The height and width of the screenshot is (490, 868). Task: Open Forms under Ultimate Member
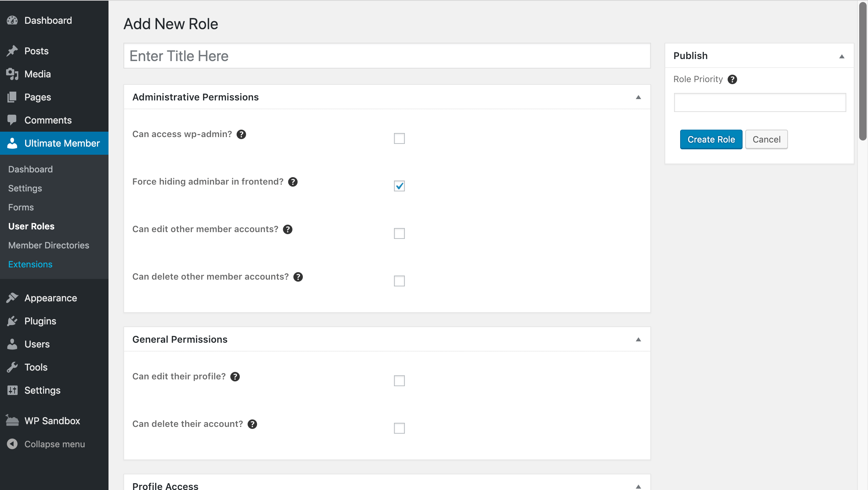21,207
